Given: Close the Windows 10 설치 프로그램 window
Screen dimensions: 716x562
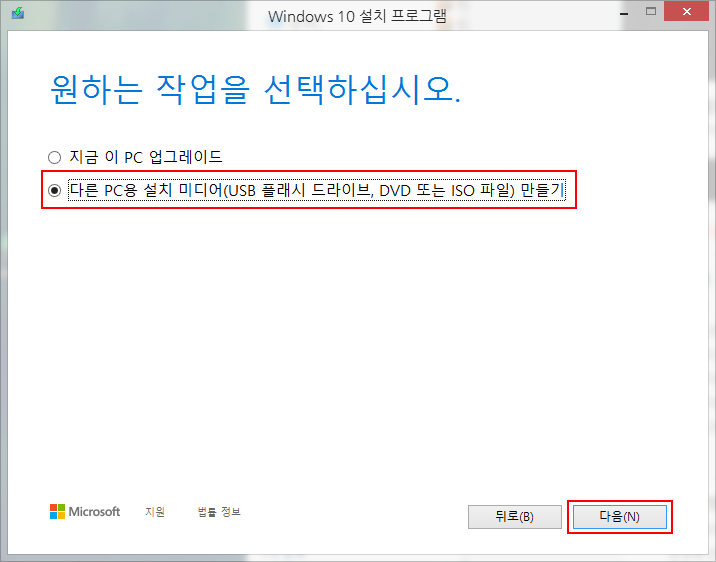Looking at the screenshot, I should pos(686,12).
